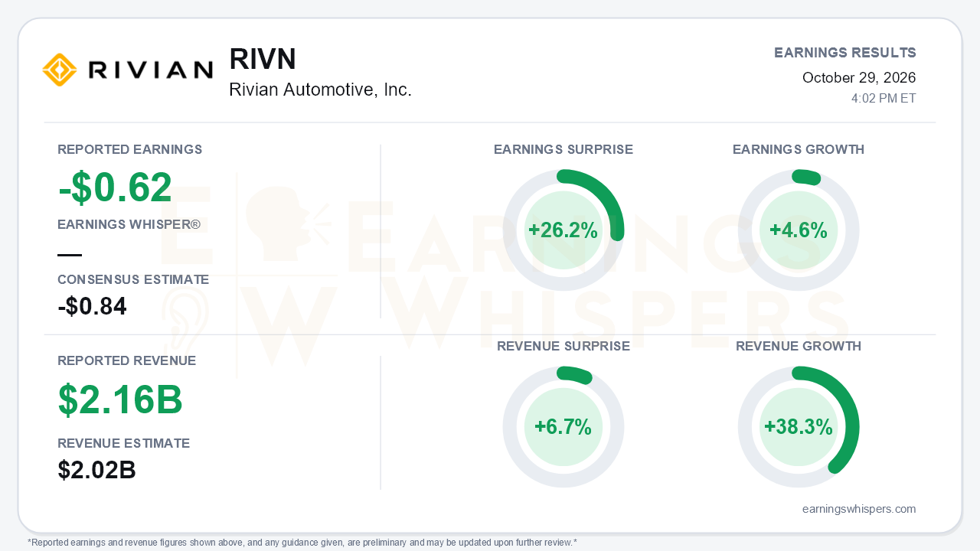This screenshot has width=980, height=551.
Task: Click the Rivian diamond logo icon
Action: pos(60,70)
